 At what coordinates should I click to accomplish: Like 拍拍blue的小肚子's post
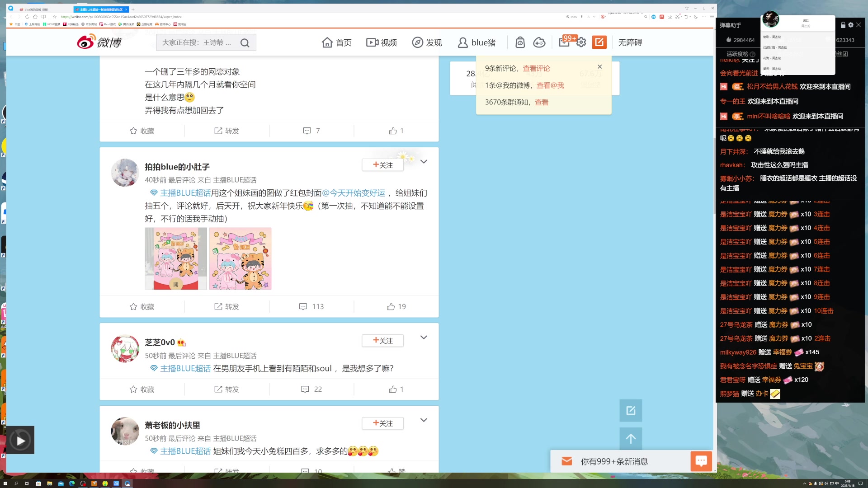[x=396, y=306]
